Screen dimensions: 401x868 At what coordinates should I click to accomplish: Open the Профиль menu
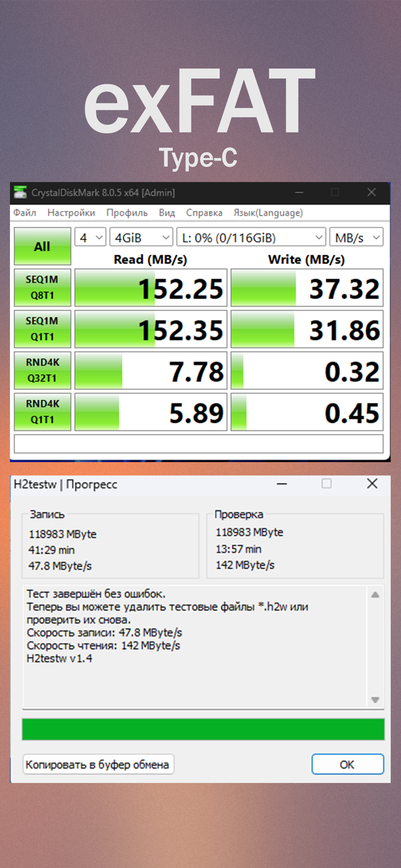[127, 213]
